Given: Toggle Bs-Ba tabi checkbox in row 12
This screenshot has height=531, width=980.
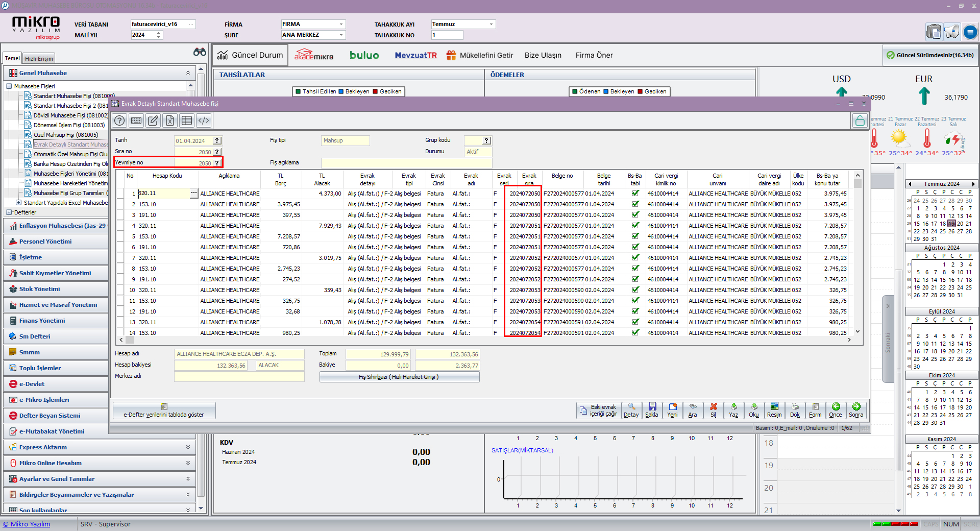Looking at the screenshot, I should click(635, 311).
